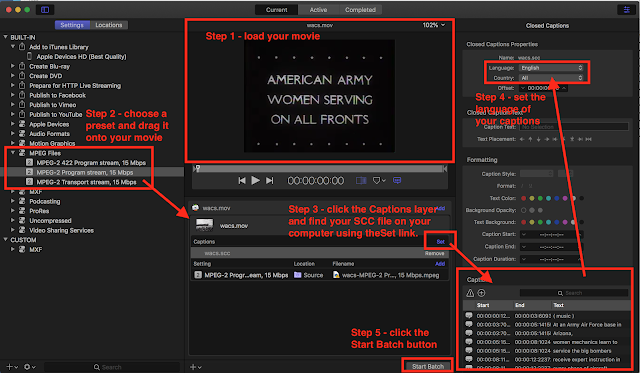640x373 pixels.
Task: Click Add link beside wacs.mov job header
Action: [440, 208]
